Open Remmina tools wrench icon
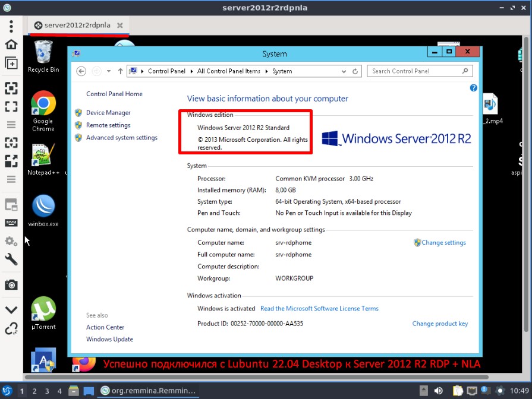 coord(11,259)
